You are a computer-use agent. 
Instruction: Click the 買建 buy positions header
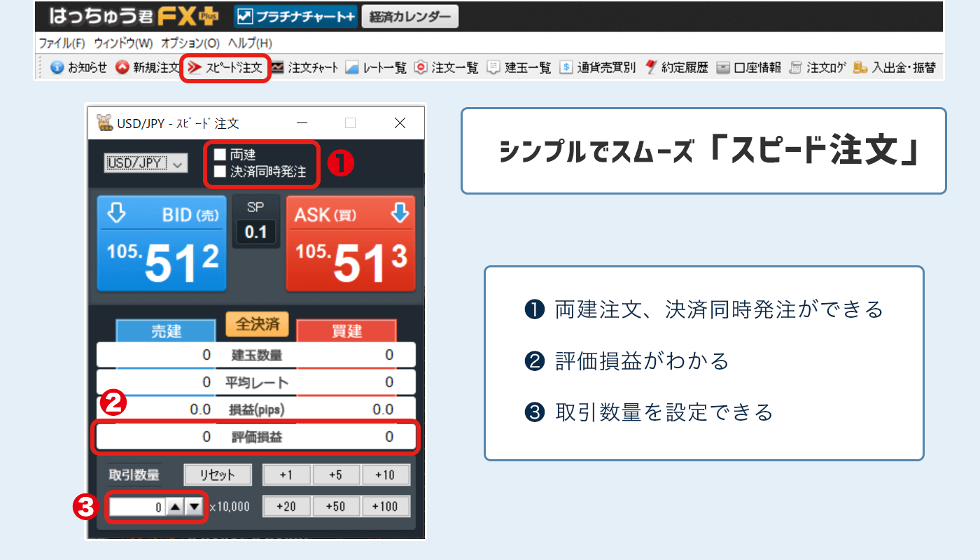pos(346,332)
